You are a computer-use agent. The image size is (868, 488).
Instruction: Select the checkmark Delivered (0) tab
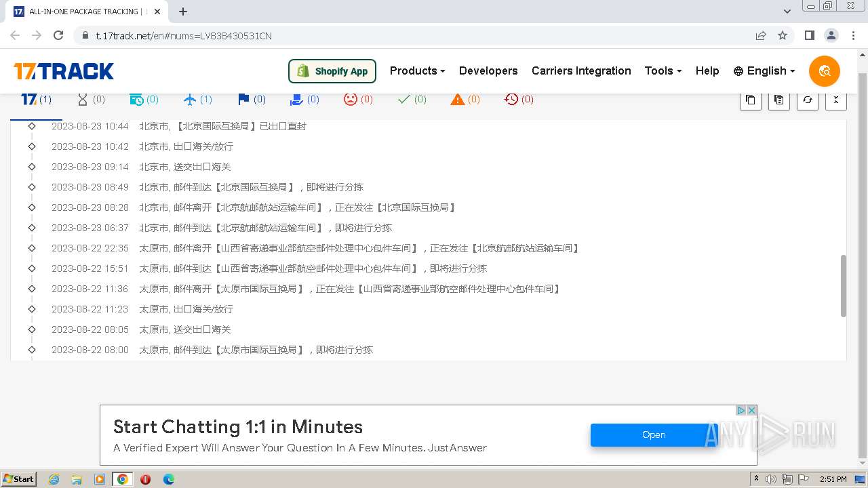pyautogui.click(x=412, y=99)
